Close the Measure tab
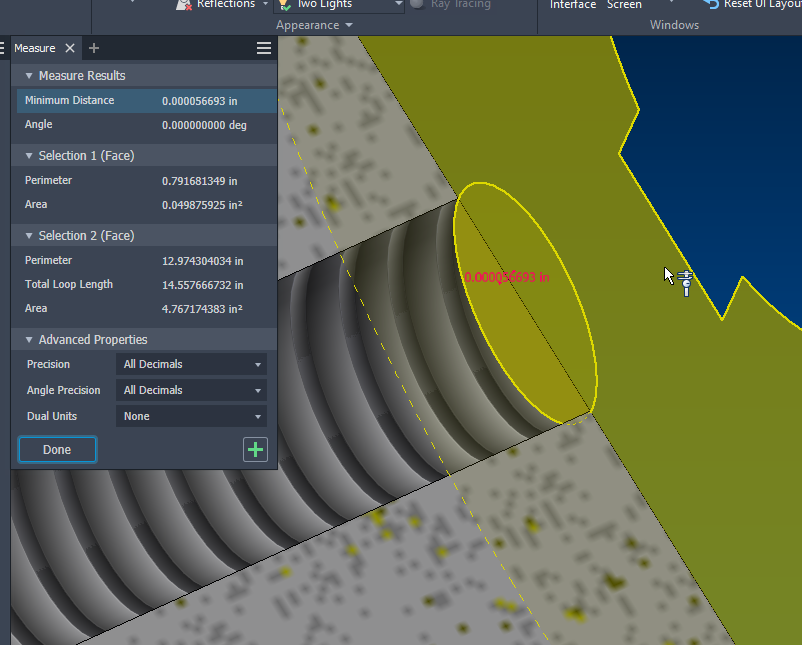 (x=69, y=47)
